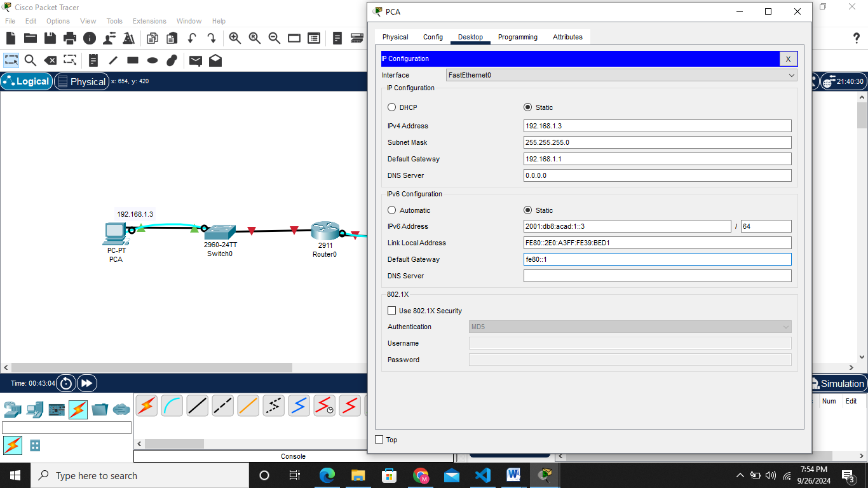The height and width of the screenshot is (488, 868).
Task: Open the Interface FastEthernet0 dropdown
Action: tap(621, 75)
